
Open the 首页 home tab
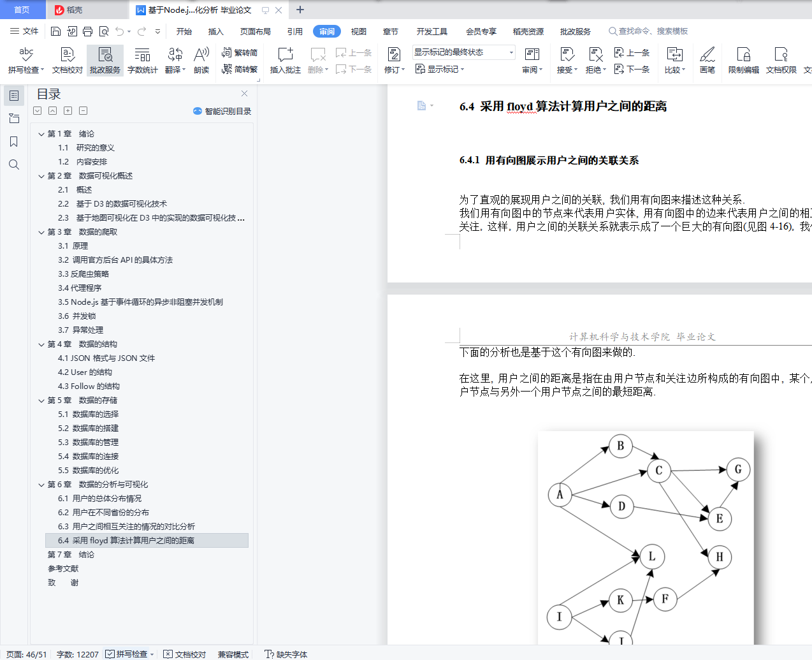tap(22, 10)
